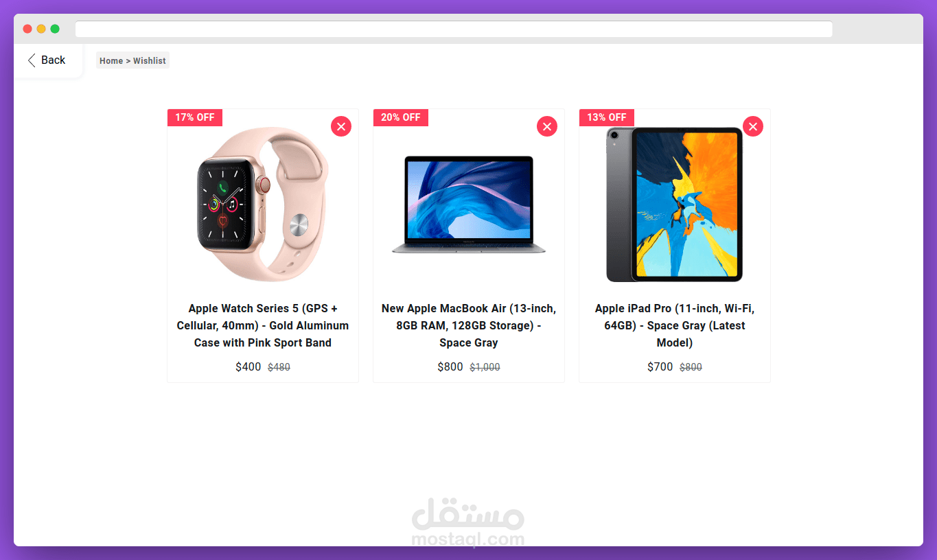Click the 13% OFF discount badge

click(x=607, y=117)
